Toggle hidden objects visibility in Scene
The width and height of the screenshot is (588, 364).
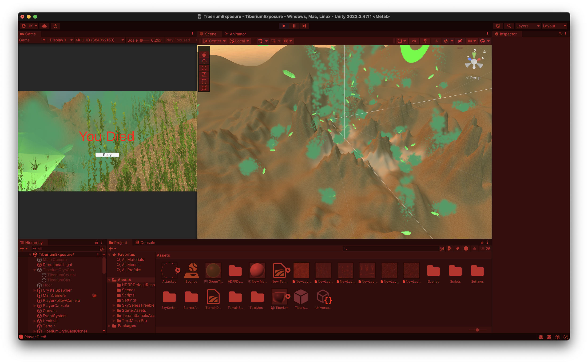tap(460, 41)
